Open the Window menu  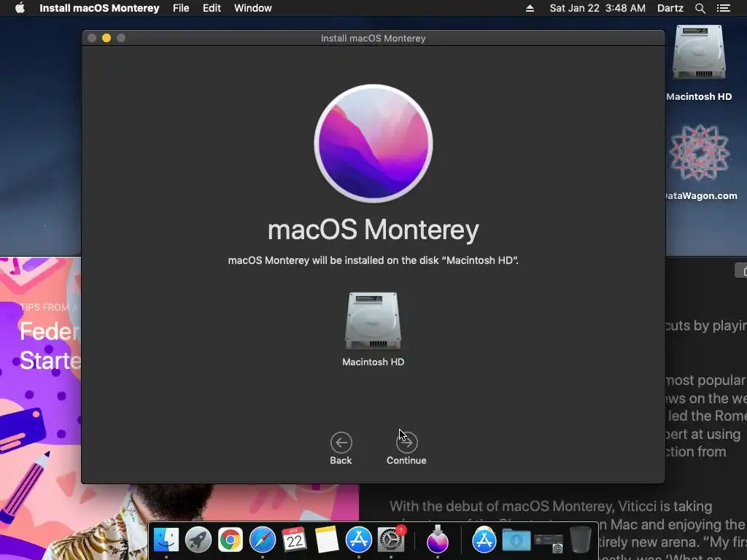point(253,8)
